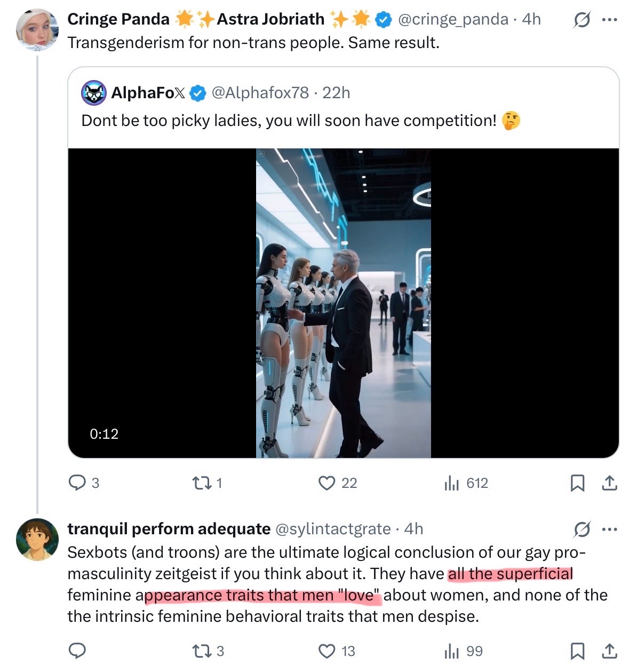
Task: Open the @Alphafox78 handle in the quoted post
Action: point(260,93)
